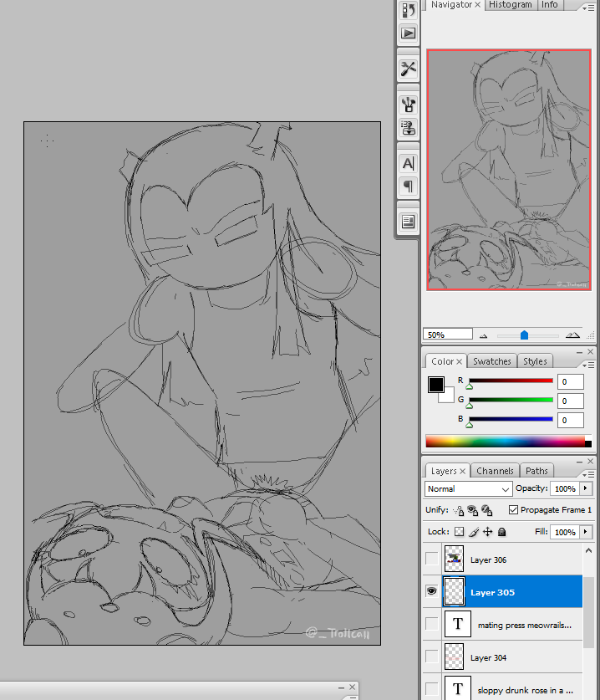This screenshot has width=600, height=700.
Task: Switch to the Channels tab
Action: (x=495, y=471)
